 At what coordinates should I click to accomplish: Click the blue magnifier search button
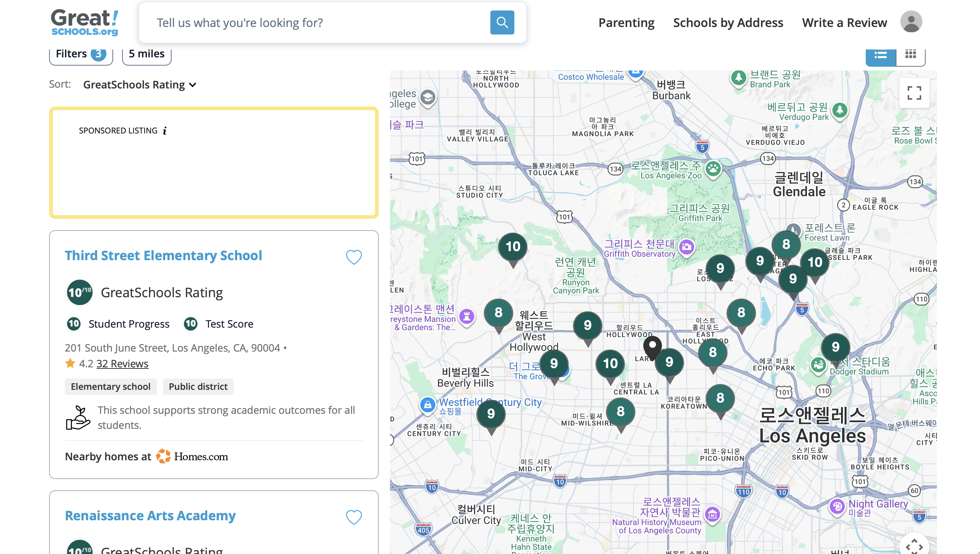pyautogui.click(x=502, y=22)
